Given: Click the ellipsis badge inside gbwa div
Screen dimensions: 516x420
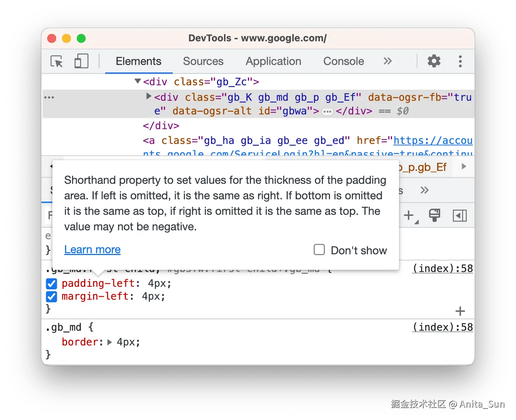Looking at the screenshot, I should pyautogui.click(x=327, y=111).
